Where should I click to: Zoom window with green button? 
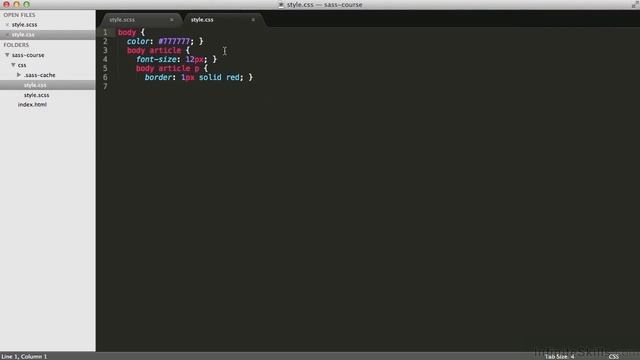coord(26,4)
